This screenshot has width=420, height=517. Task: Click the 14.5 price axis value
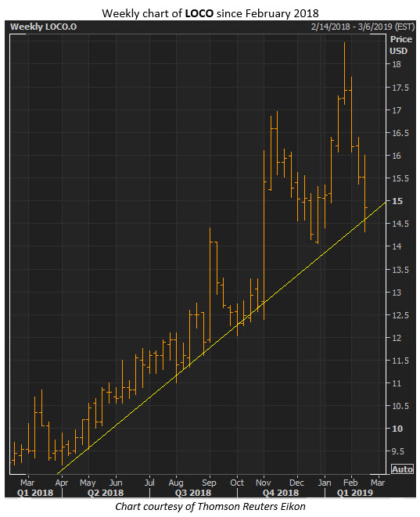pos(400,224)
